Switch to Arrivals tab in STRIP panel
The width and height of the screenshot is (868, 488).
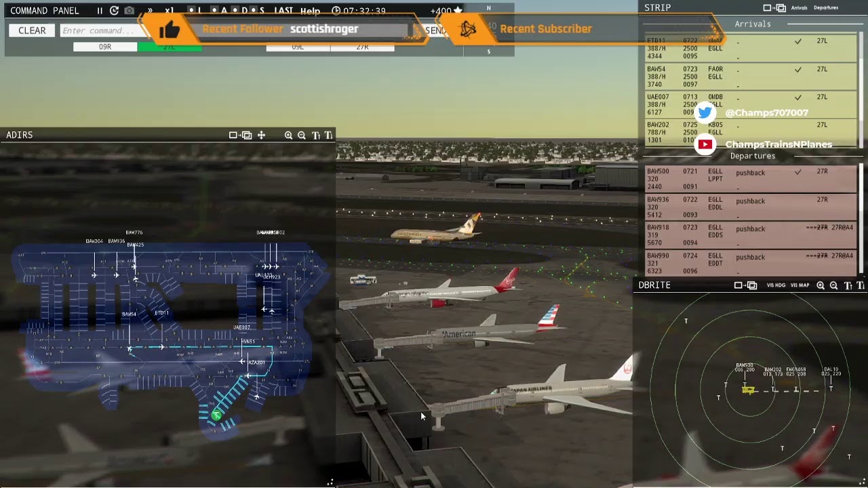pyautogui.click(x=799, y=8)
